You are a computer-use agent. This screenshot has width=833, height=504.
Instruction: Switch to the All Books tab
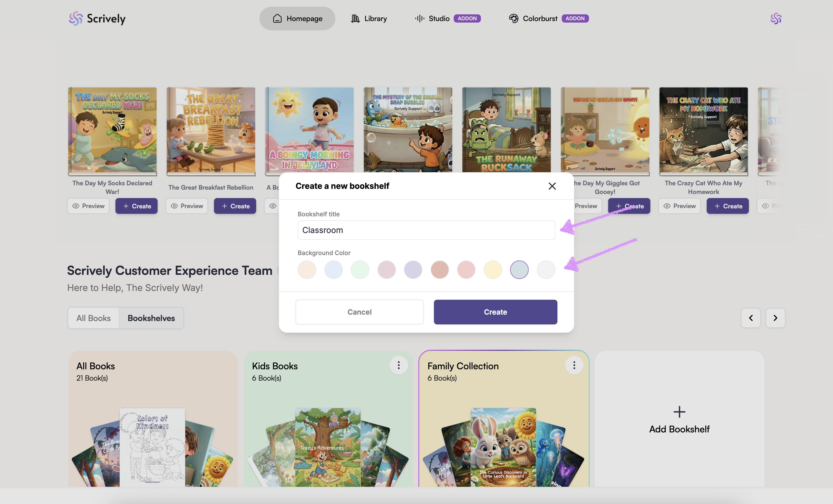(93, 318)
